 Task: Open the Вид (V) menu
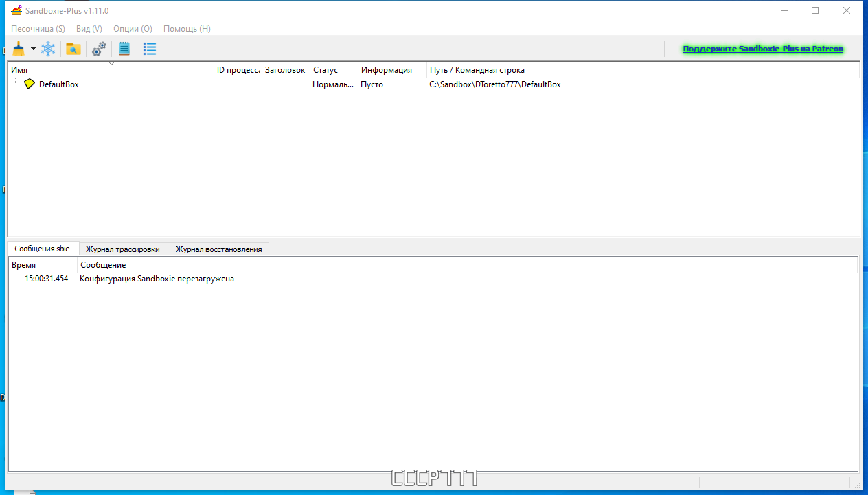click(x=89, y=29)
